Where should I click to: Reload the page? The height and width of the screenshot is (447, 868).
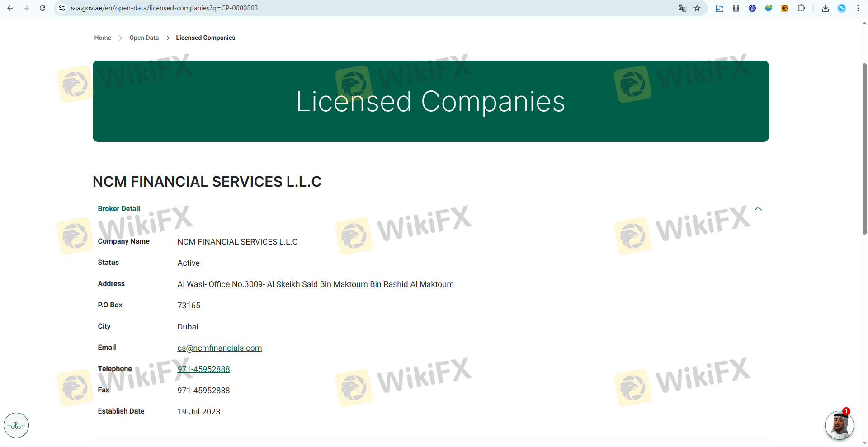click(42, 8)
